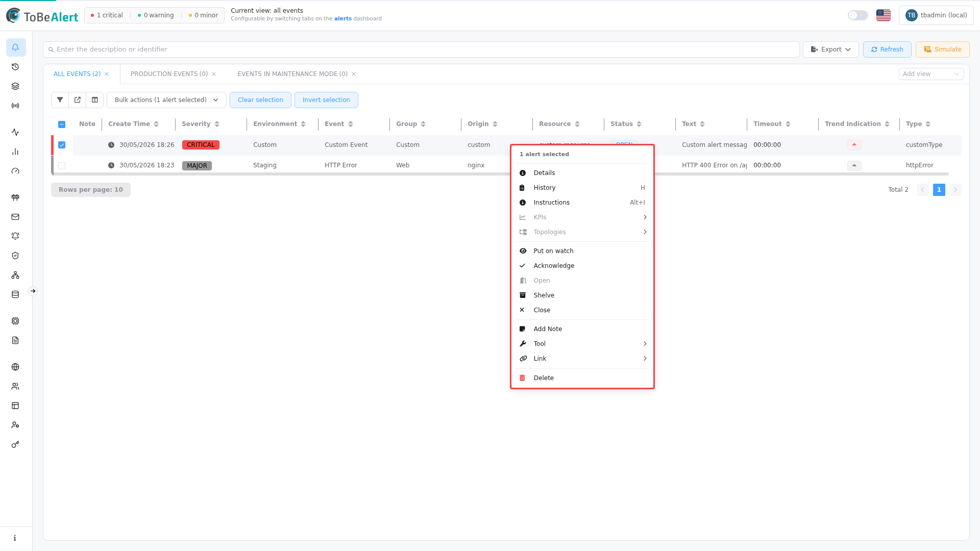Viewport: 980px width, 551px height.
Task: Click Invert selection button
Action: point(326,100)
